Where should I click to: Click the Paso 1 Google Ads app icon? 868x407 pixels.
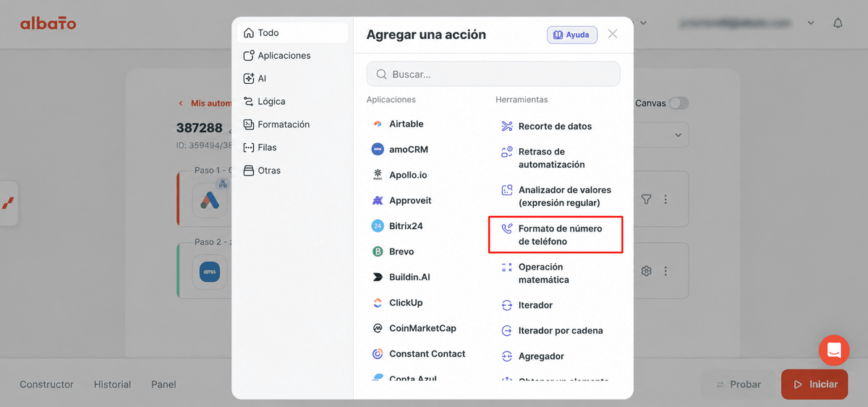click(210, 200)
